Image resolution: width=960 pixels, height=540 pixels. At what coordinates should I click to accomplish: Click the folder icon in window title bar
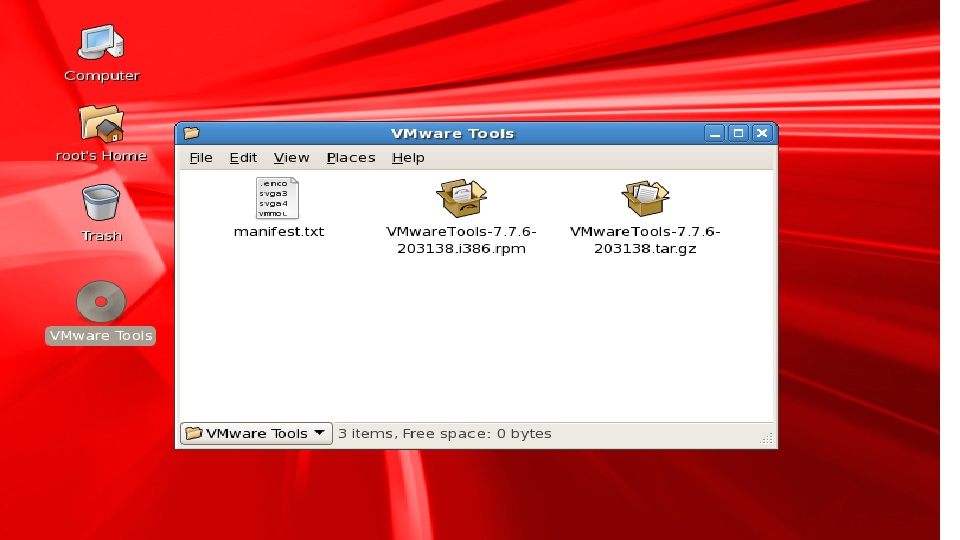tap(192, 133)
